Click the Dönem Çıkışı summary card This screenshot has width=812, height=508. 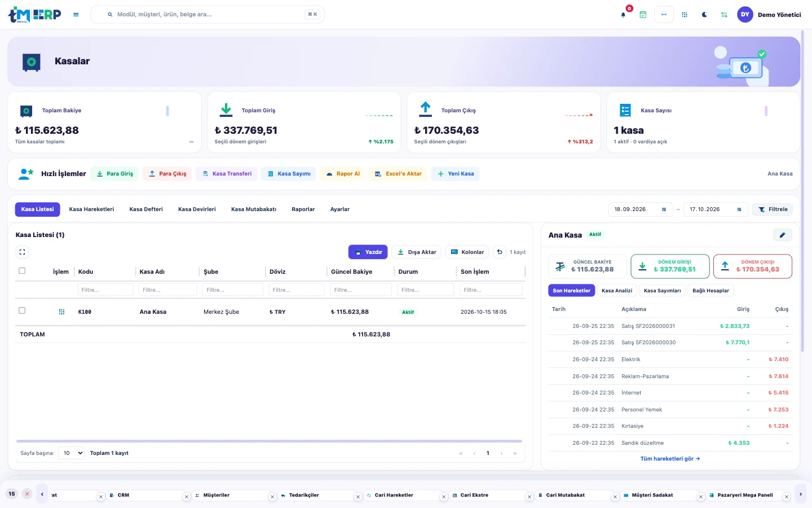(x=753, y=266)
